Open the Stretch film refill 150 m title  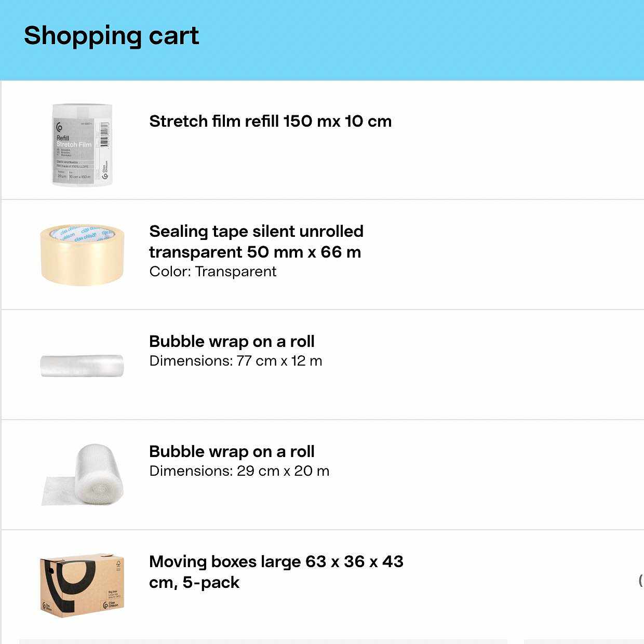[270, 122]
